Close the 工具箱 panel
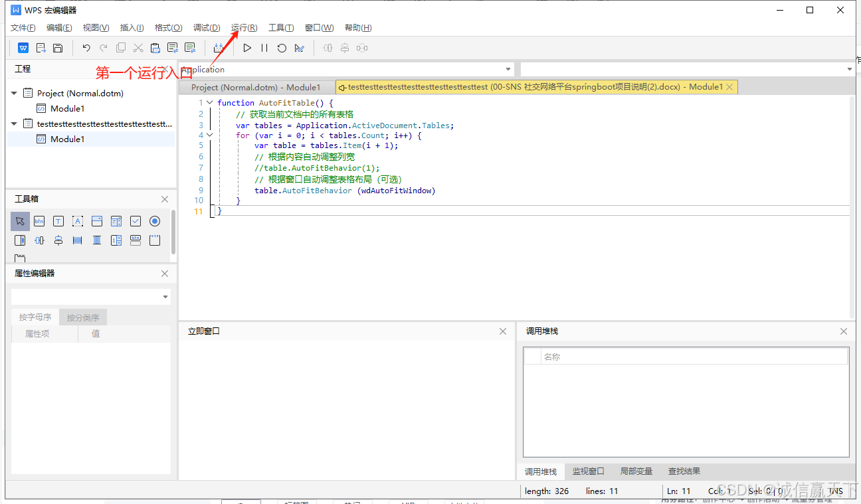This screenshot has width=861, height=504. 165,199
